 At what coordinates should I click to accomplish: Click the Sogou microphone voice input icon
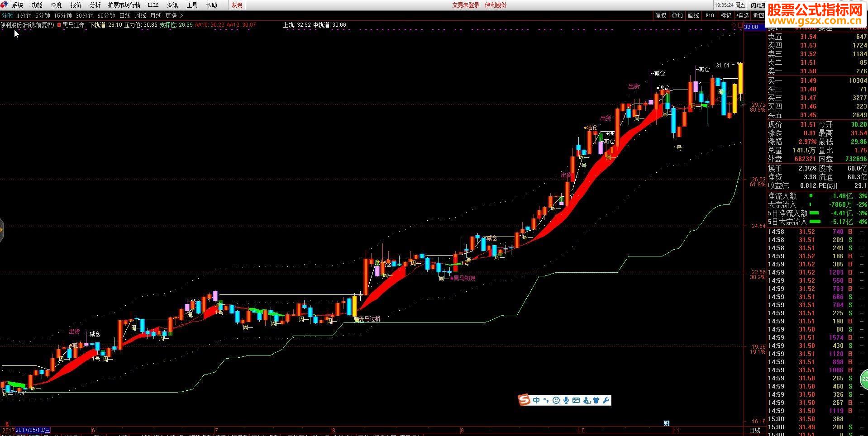pyautogui.click(x=566, y=400)
